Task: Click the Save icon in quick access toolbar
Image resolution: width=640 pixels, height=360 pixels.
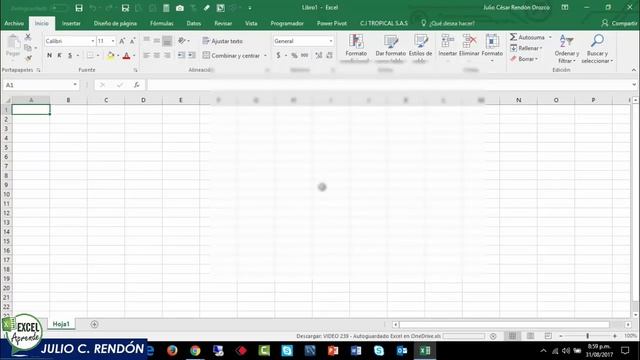Action: tap(79, 8)
